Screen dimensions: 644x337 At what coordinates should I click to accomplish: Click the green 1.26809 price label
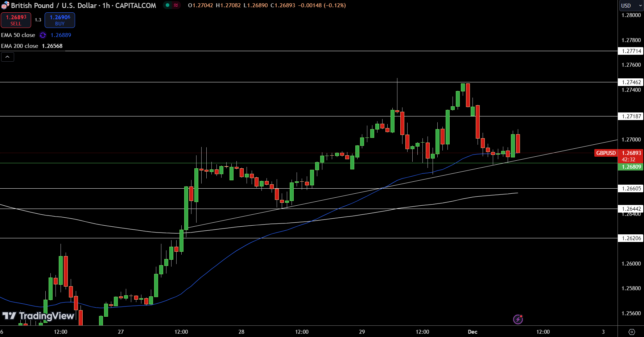(631, 167)
